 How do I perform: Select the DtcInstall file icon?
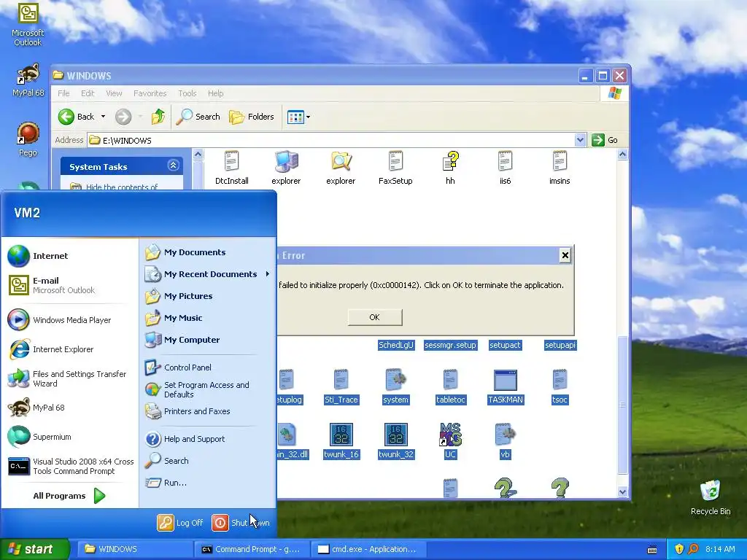[231, 168]
